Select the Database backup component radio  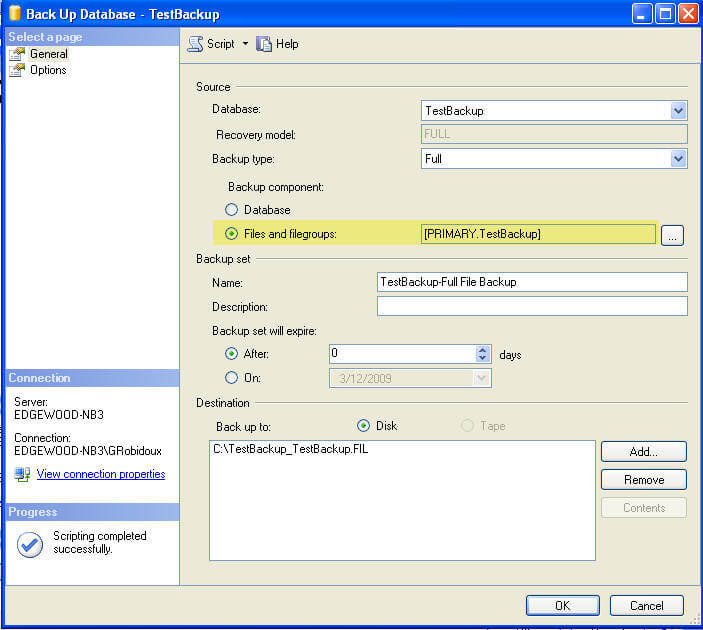[232, 210]
